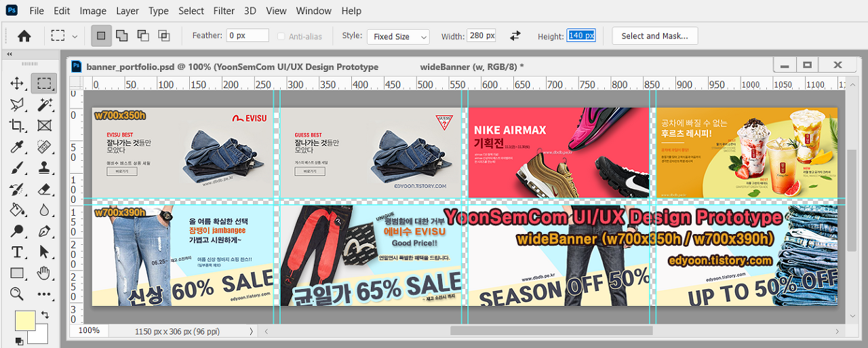This screenshot has height=348, width=868.
Task: Select the Brush tool
Action: [17, 168]
